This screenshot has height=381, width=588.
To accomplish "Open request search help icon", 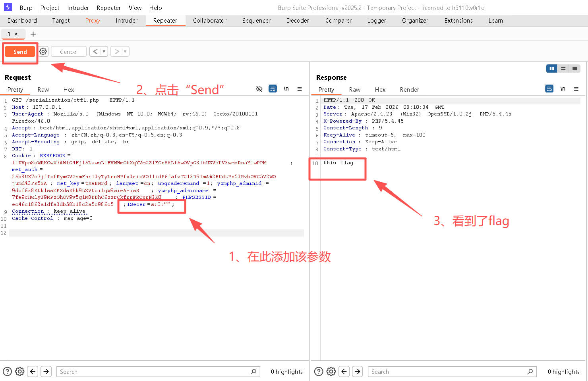I will (7, 371).
